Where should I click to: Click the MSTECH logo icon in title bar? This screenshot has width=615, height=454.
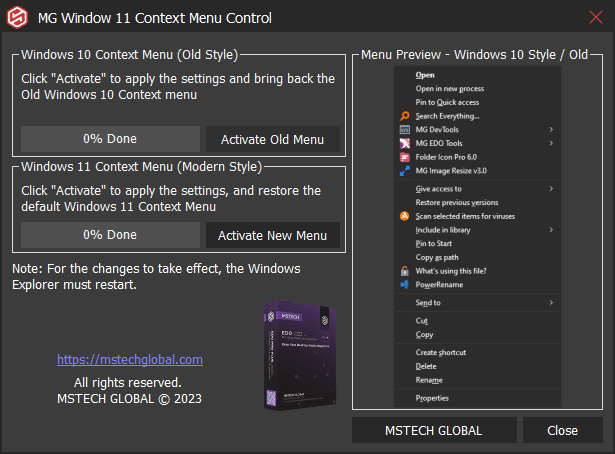(17, 18)
